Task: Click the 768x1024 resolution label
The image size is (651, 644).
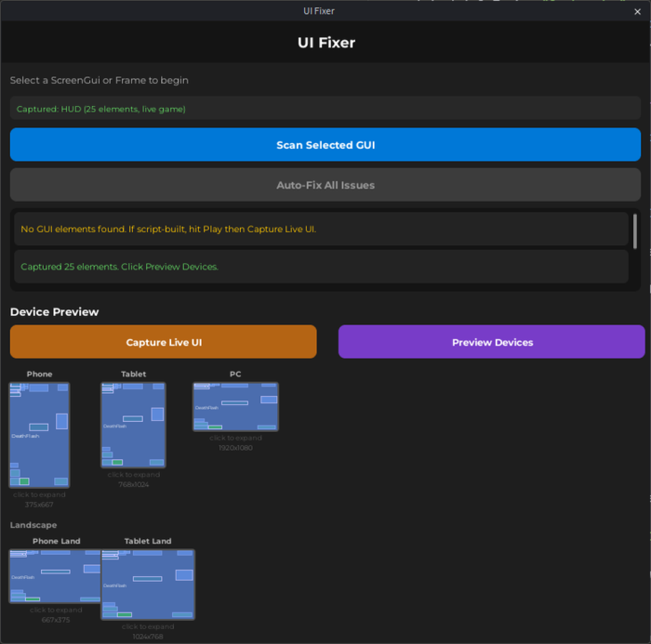Action: pyautogui.click(x=133, y=484)
